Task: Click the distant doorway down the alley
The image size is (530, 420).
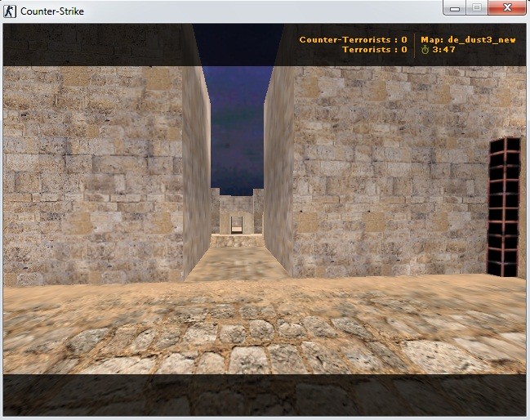Action: point(237,221)
